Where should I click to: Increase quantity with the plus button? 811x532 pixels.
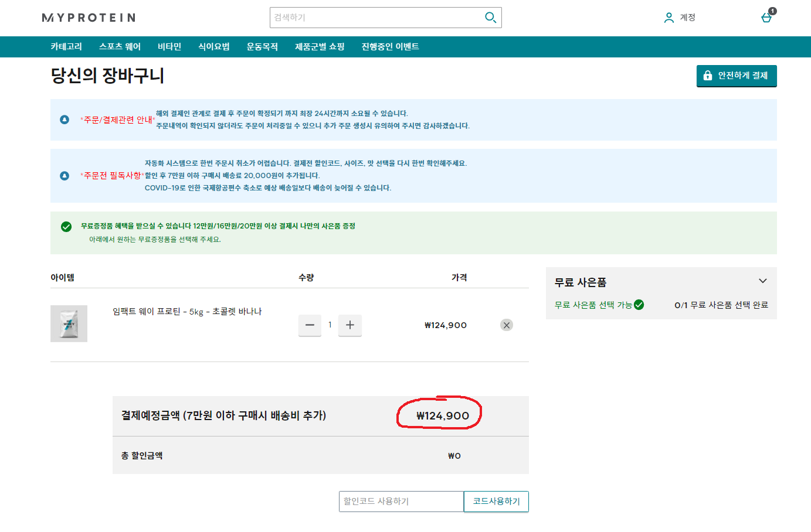tap(350, 325)
